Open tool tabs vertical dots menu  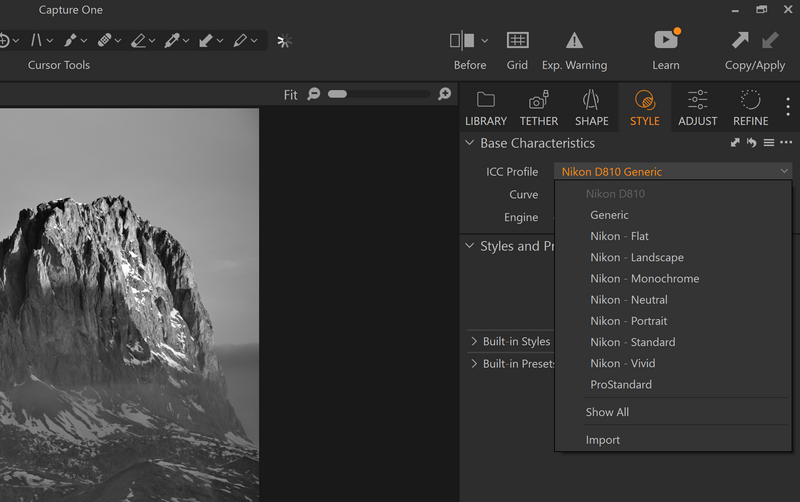pos(788,107)
